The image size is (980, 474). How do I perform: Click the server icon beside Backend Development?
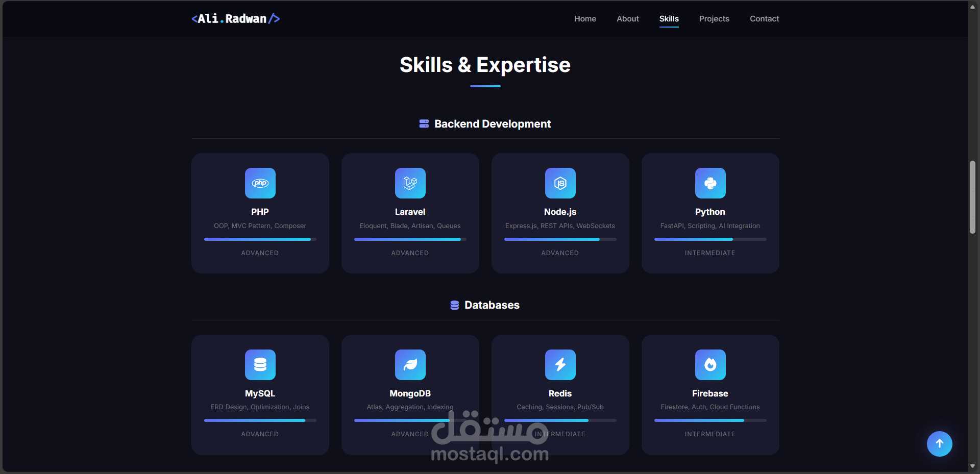click(x=424, y=123)
